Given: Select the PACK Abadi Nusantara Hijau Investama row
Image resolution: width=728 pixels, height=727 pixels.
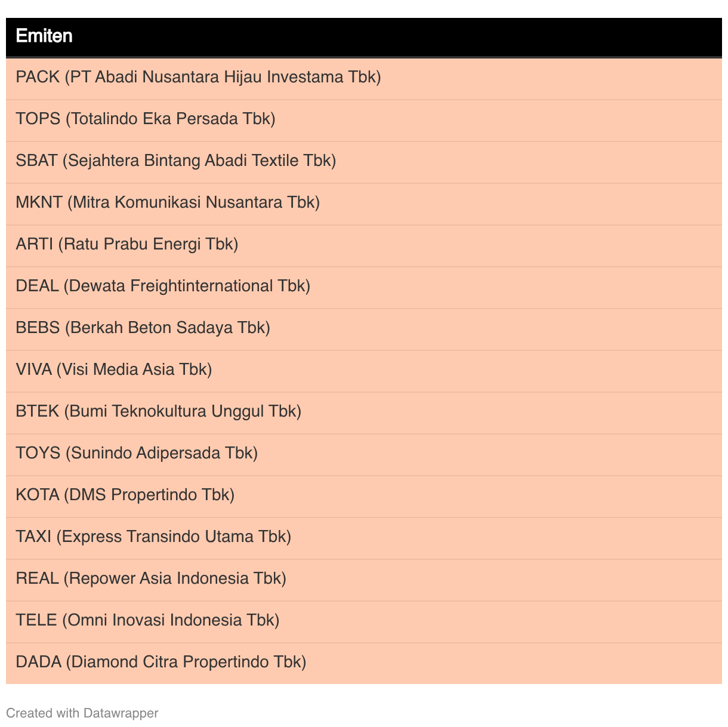Looking at the screenshot, I should click(198, 77).
